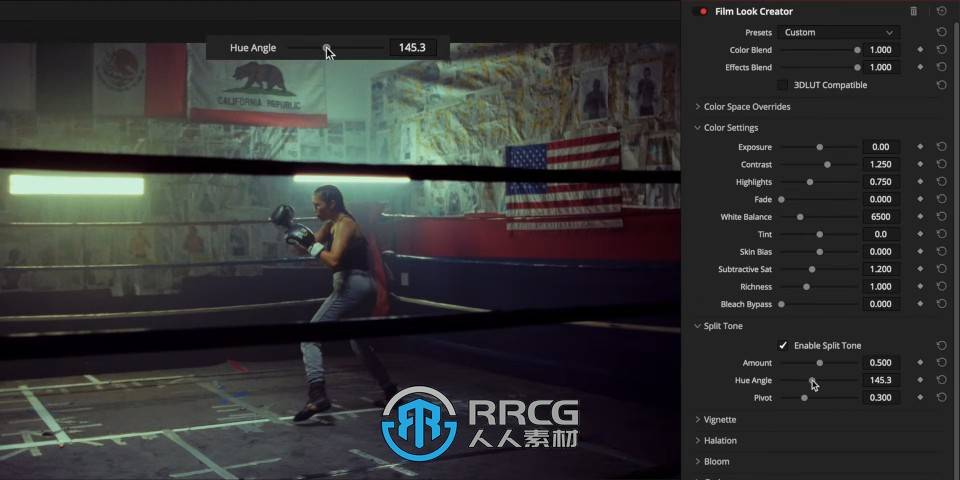This screenshot has height=480, width=960.
Task: Collapse the Color Settings section
Action: (x=730, y=128)
